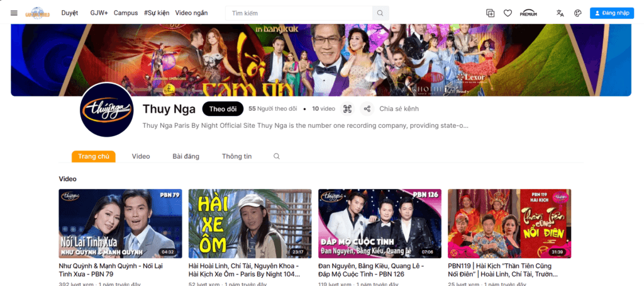Click the Đăng nhập login button

click(611, 13)
